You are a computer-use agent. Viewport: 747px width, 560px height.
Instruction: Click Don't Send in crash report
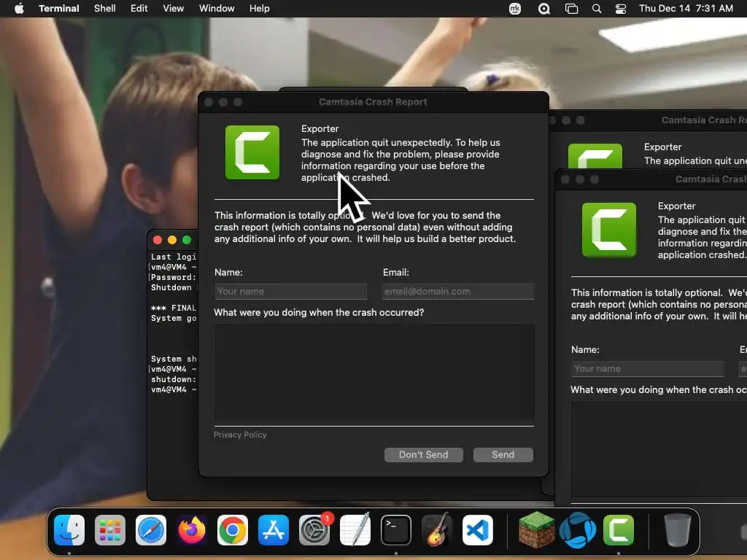pyautogui.click(x=424, y=455)
